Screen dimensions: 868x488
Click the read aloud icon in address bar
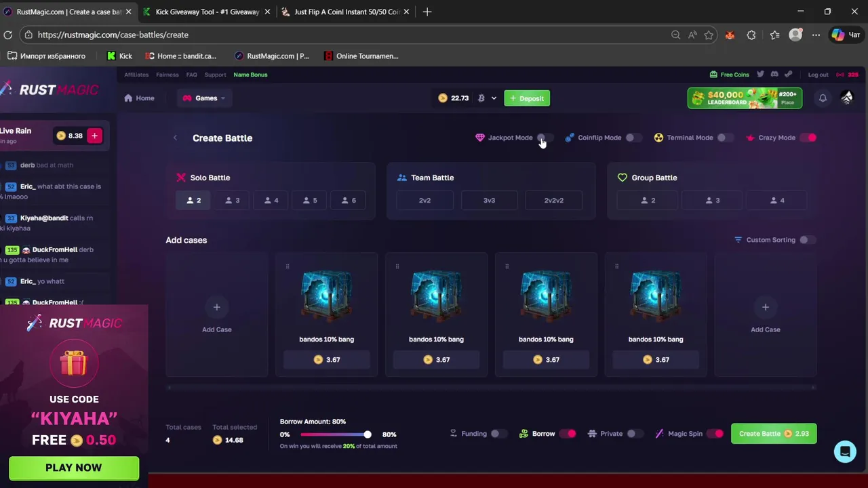point(692,35)
